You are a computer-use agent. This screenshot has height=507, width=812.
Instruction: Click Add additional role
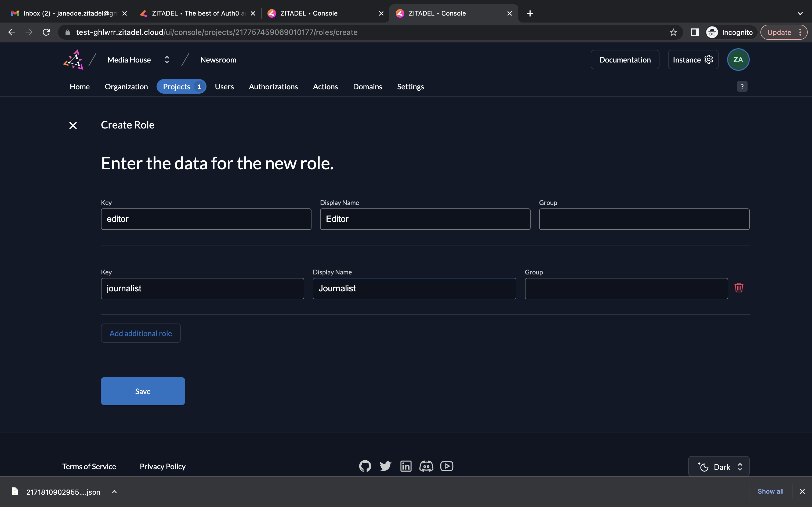[x=141, y=333]
